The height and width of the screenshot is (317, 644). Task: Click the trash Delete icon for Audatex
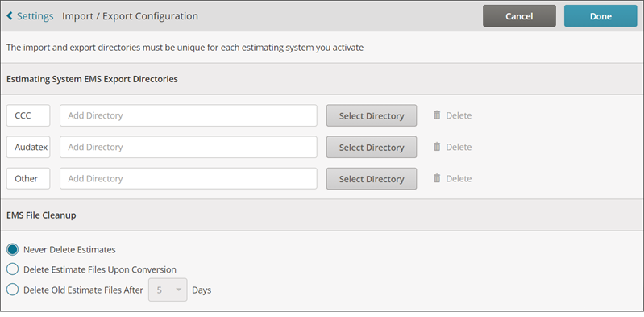(x=437, y=147)
